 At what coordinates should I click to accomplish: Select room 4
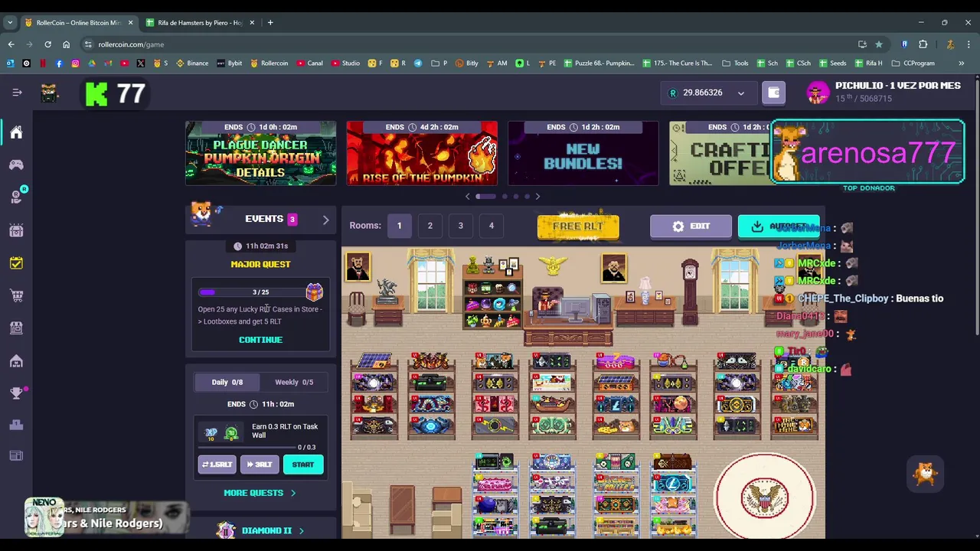point(491,226)
